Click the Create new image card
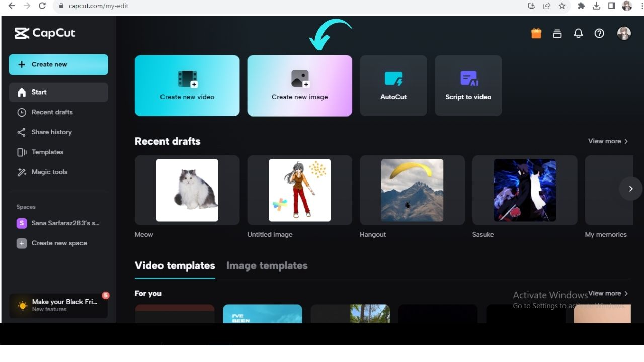This screenshot has width=644, height=362. [x=300, y=85]
